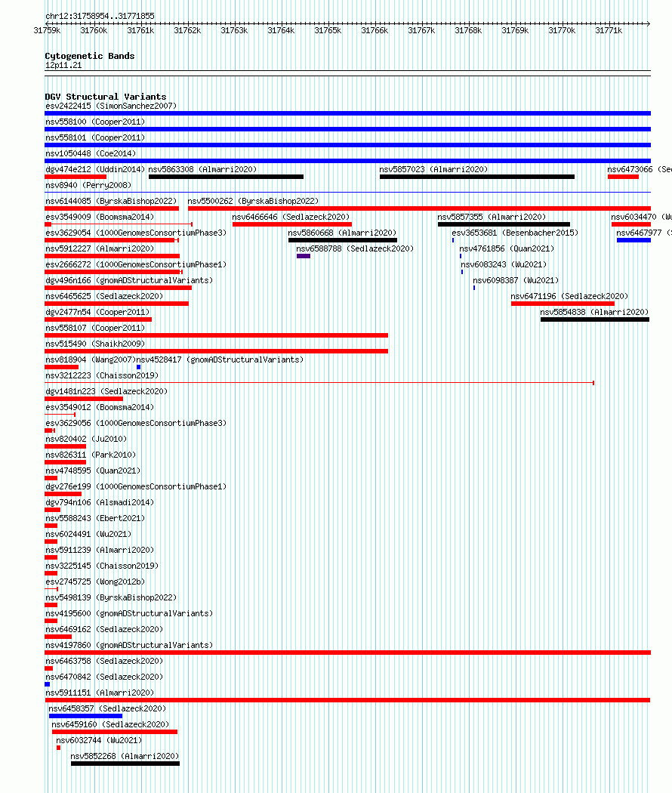Click esv3629054 (1000GenomesConsortiumPhase3) label
The height and width of the screenshot is (793, 672).
tap(136, 233)
